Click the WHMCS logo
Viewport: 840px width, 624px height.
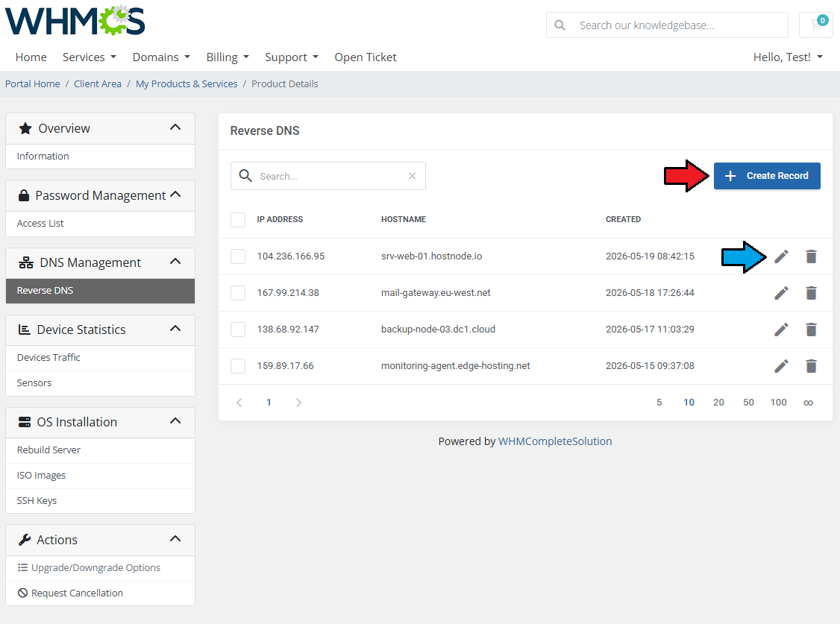point(75,20)
